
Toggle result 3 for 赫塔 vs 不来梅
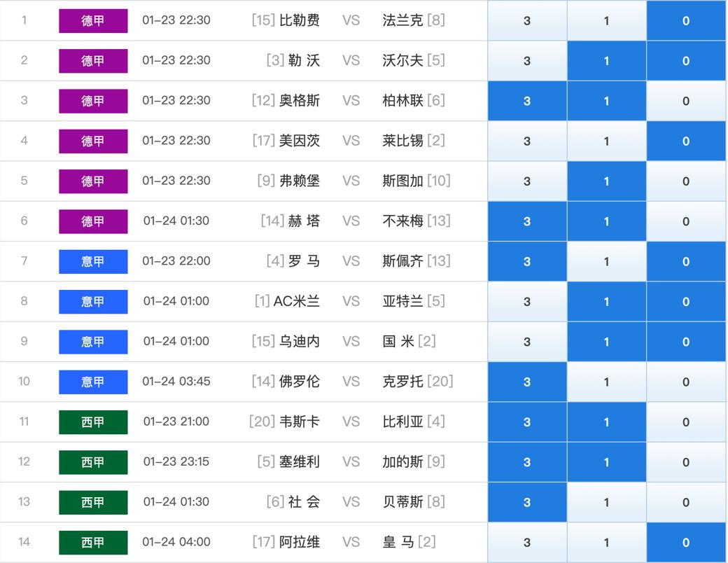527,221
